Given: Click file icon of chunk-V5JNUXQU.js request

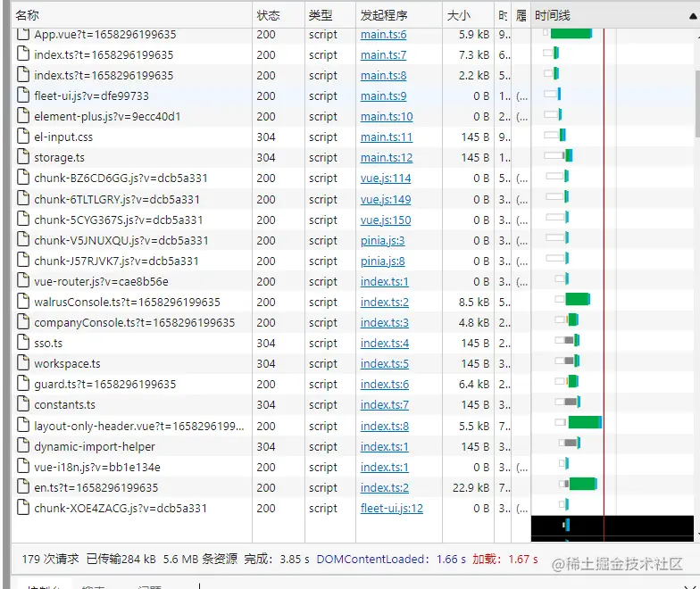Looking at the screenshot, I should pos(23,239).
